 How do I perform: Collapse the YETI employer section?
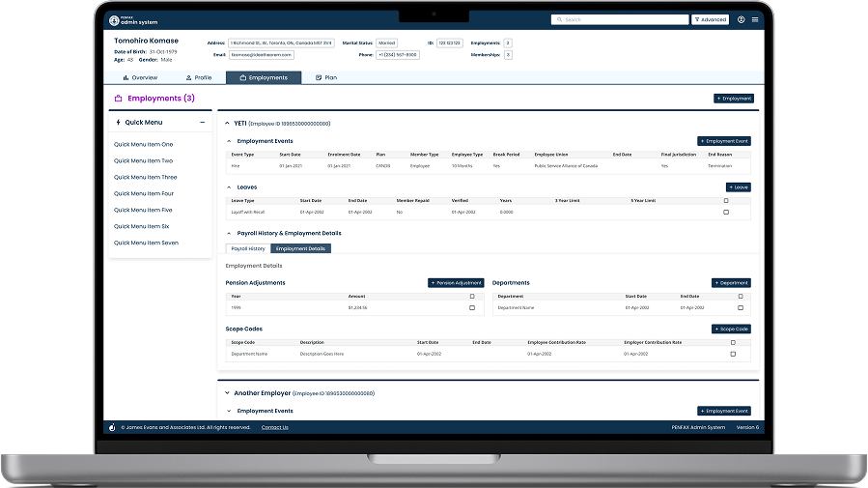click(x=227, y=124)
